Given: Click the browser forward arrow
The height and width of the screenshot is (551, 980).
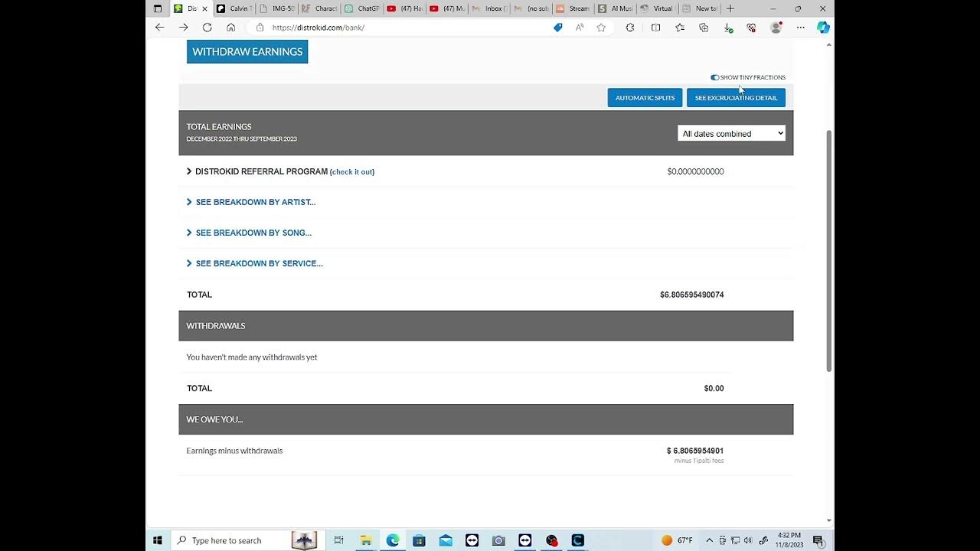Looking at the screenshot, I should coord(183,28).
